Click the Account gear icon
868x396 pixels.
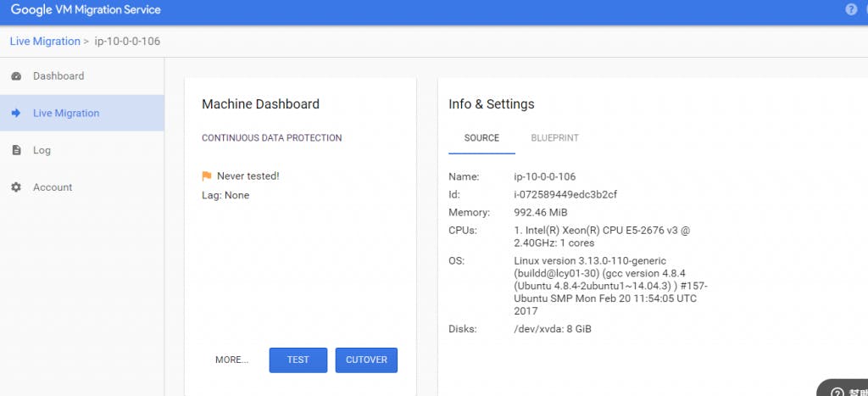coord(16,187)
